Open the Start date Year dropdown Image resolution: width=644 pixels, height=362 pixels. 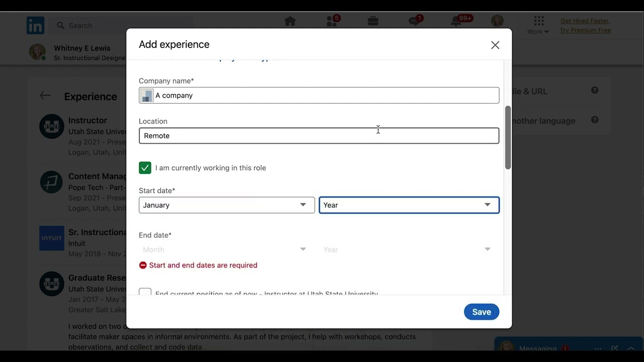[409, 205]
